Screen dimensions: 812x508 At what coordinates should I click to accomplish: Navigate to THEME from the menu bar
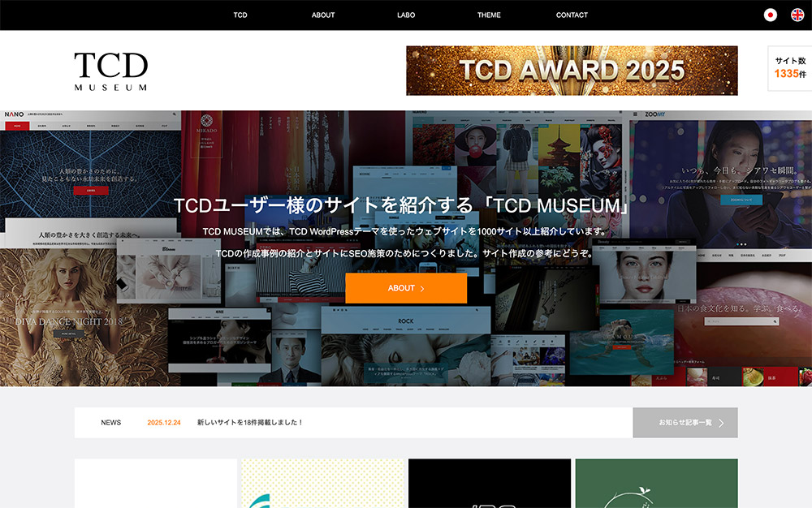(x=489, y=15)
